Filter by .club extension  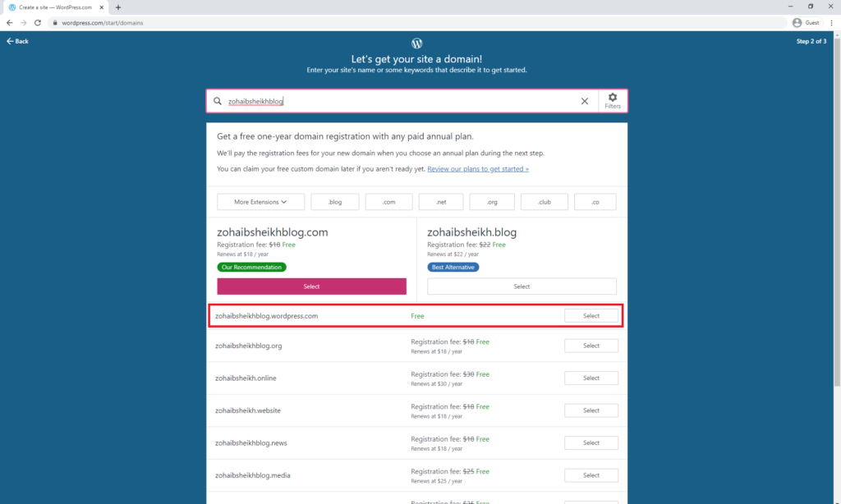click(545, 202)
